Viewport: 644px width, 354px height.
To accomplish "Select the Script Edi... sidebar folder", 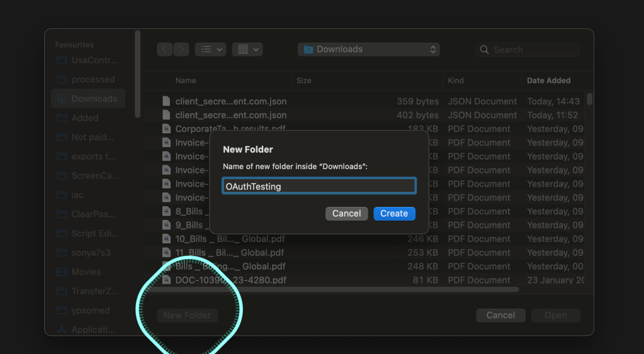I will [x=88, y=233].
